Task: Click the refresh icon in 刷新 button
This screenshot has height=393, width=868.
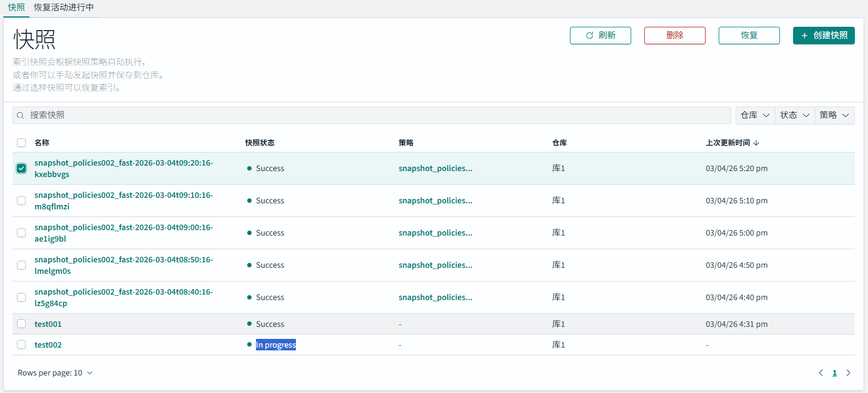Action: point(590,36)
